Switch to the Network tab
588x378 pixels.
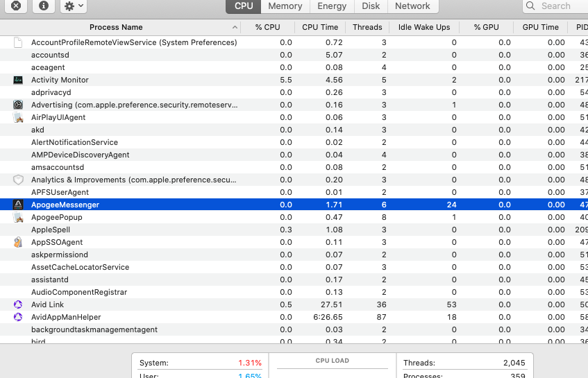[412, 6]
